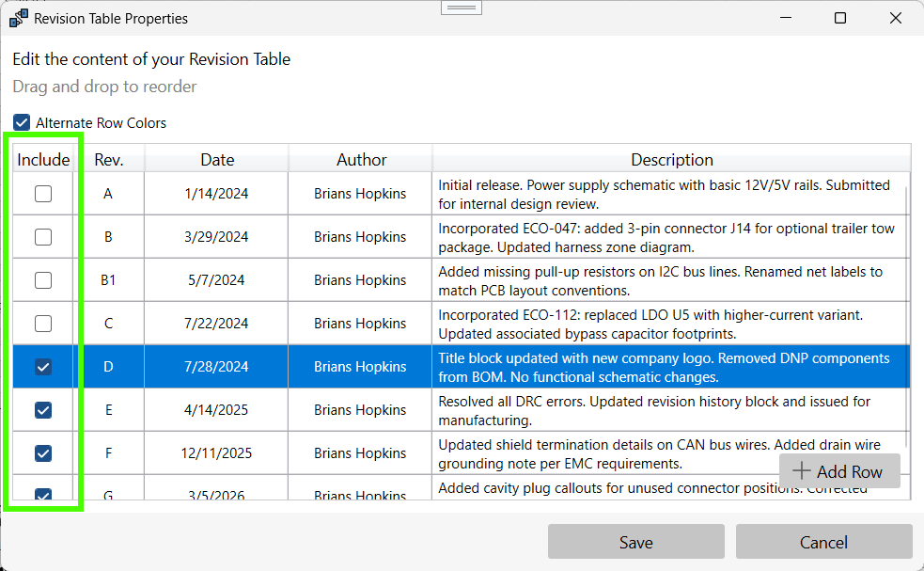Maximize the Revision Table Properties window
Viewport: 924px width, 571px height.
840,18
